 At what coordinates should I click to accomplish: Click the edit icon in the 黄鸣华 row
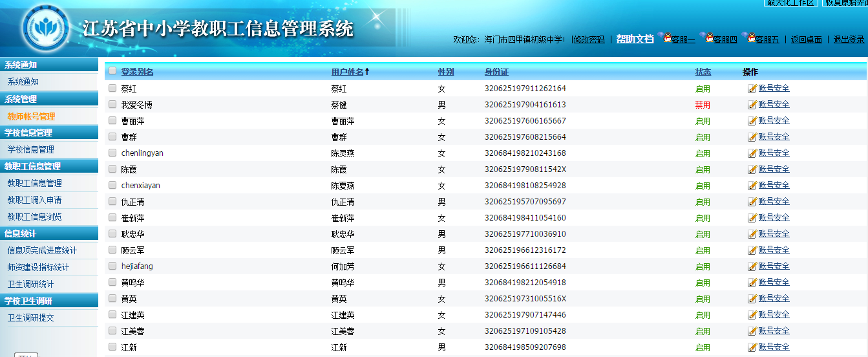[x=752, y=283]
